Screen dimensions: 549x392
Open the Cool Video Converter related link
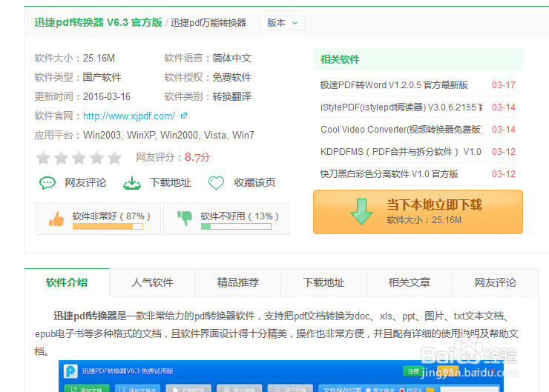pos(401,130)
